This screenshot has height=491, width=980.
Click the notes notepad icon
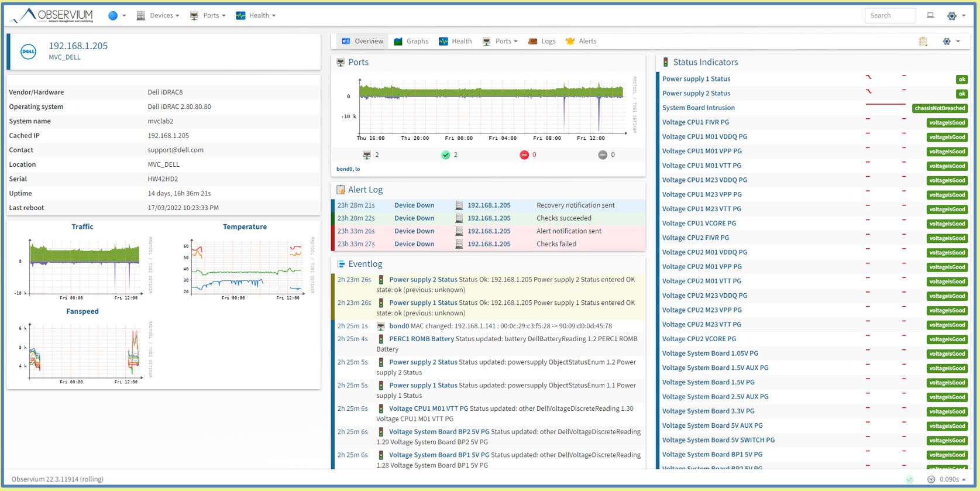923,42
